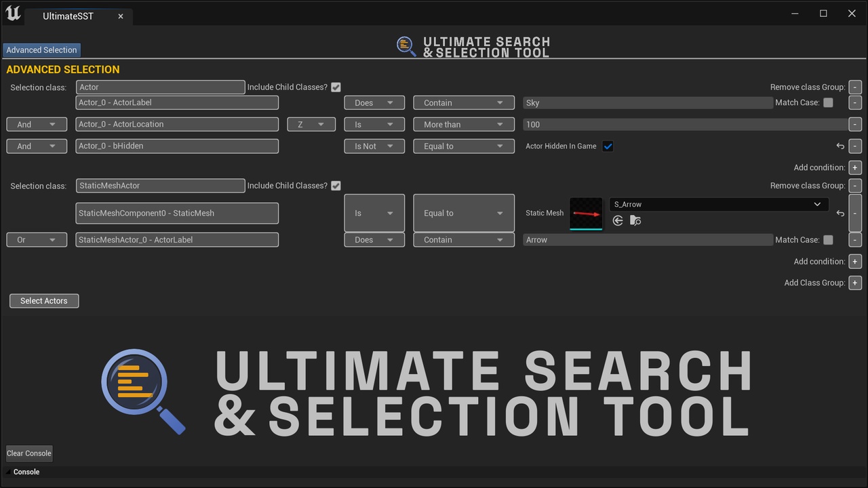The width and height of the screenshot is (868, 488).
Task: Remove the Actor_0 - ActorLabel condition
Action: pos(855,103)
